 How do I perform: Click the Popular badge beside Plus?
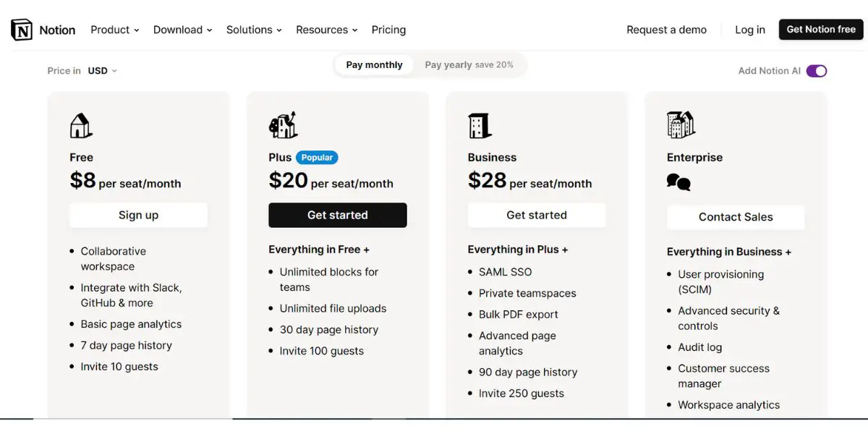[317, 158]
